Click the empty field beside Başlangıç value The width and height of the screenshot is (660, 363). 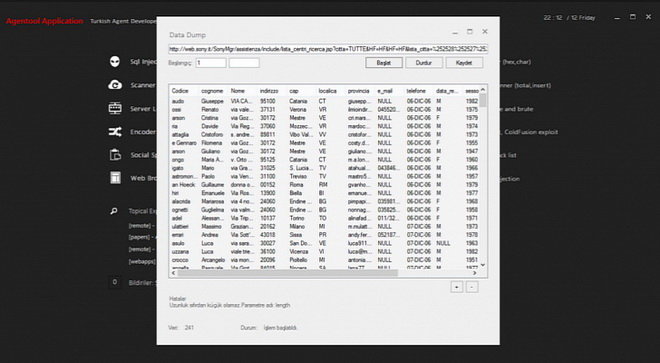point(244,63)
